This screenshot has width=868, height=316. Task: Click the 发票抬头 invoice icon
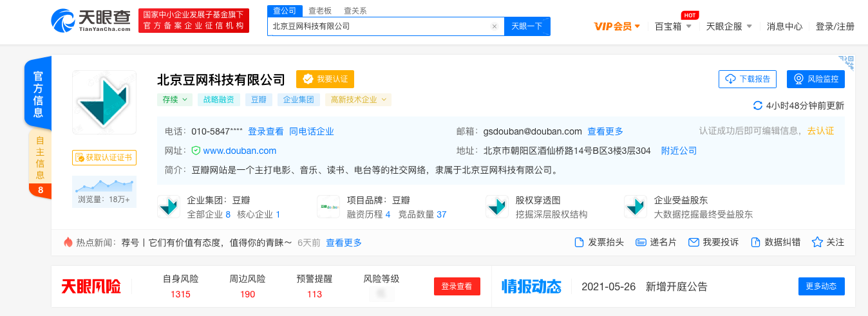[x=579, y=243]
